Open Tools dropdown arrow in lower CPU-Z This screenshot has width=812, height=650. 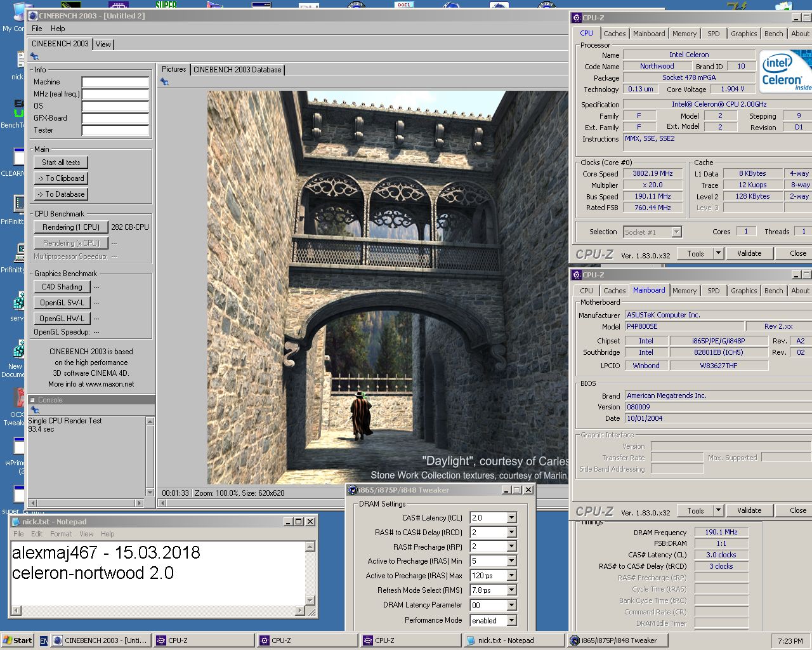click(718, 510)
